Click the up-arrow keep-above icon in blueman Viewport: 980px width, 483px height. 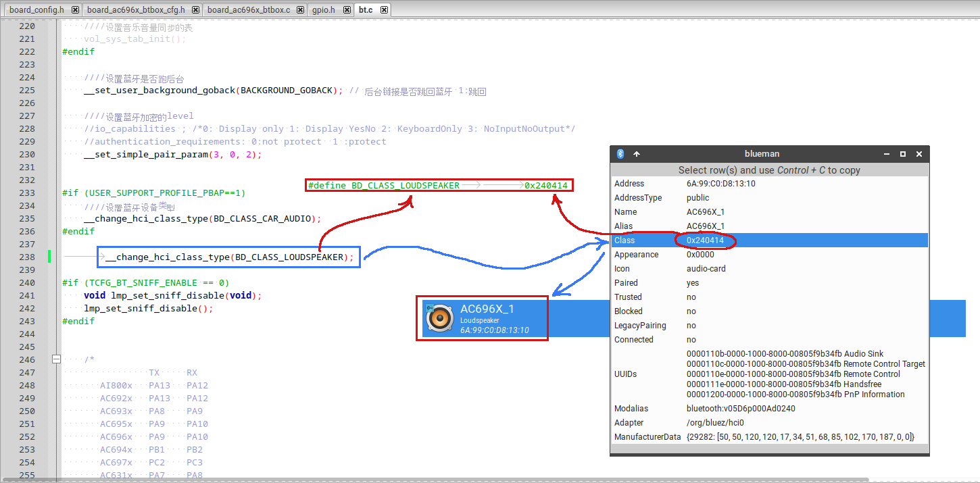[637, 154]
